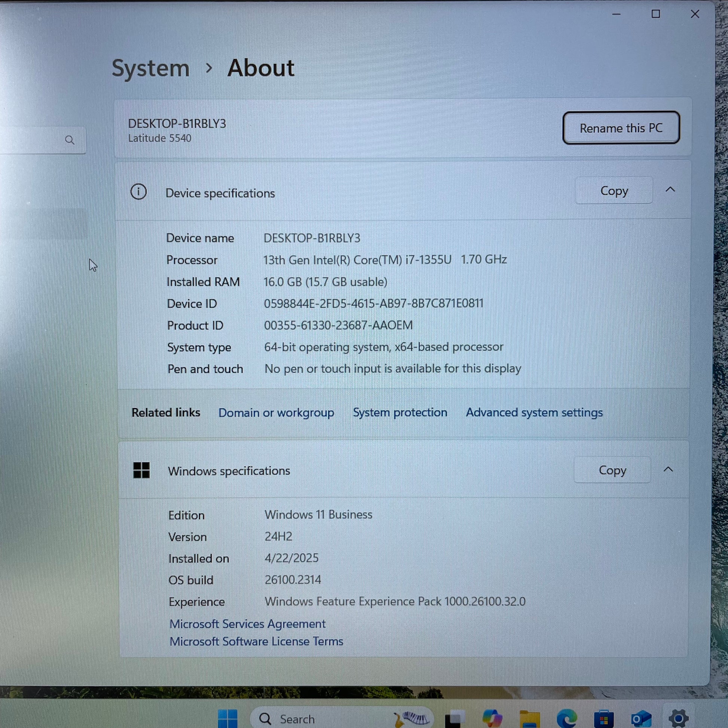Click the Rename this PC button
Image resolution: width=728 pixels, height=728 pixels.
[x=621, y=128]
